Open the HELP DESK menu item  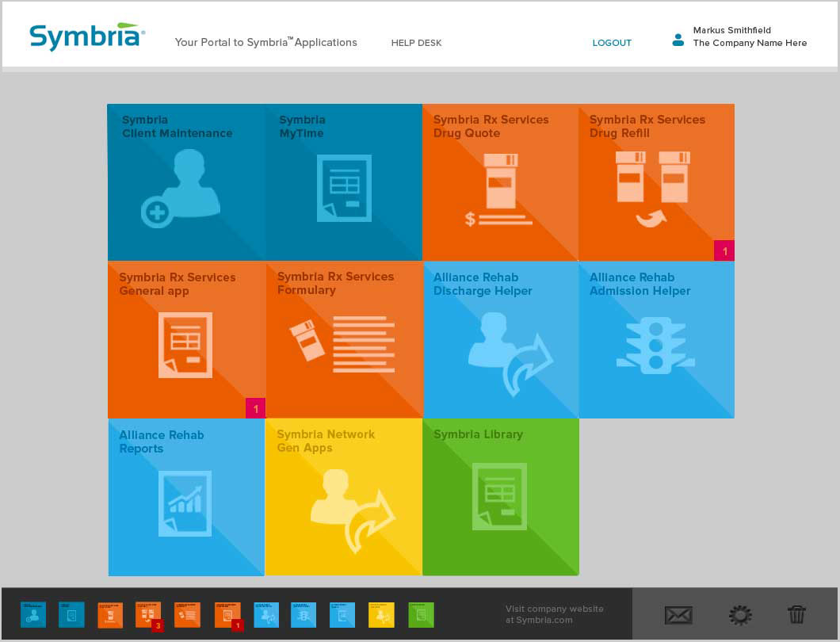coord(416,43)
